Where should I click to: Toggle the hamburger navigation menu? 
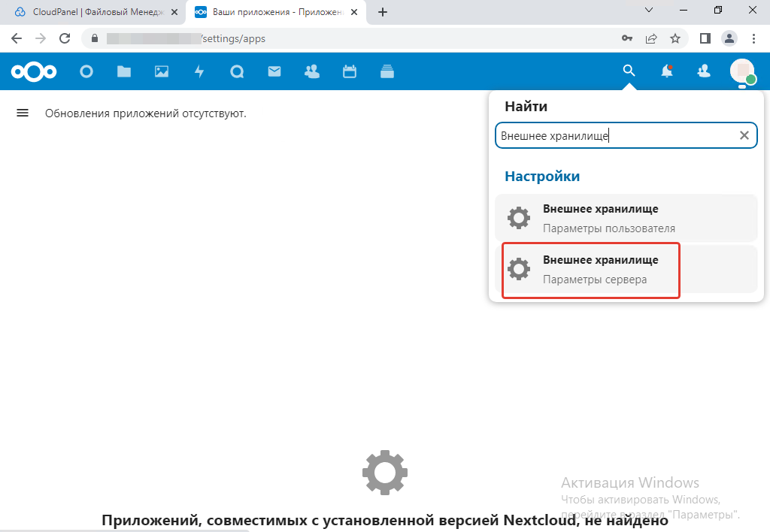23,113
